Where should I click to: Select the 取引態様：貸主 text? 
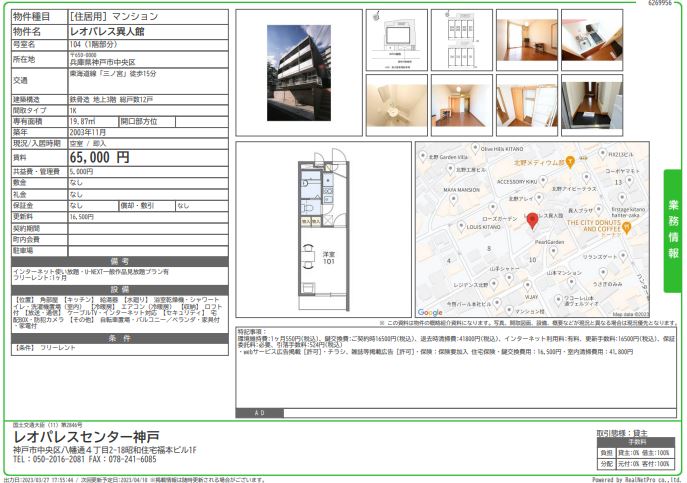point(622,433)
